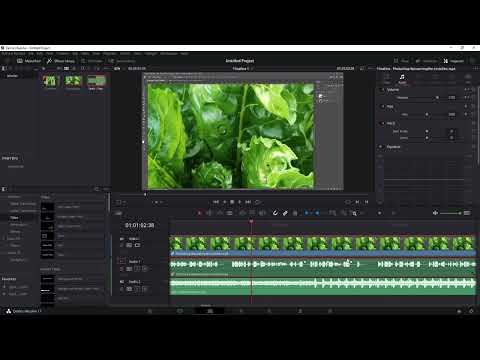Viewport: 480px width, 360px height.
Task: Solo the Audio 2 track
Action: coord(137,289)
